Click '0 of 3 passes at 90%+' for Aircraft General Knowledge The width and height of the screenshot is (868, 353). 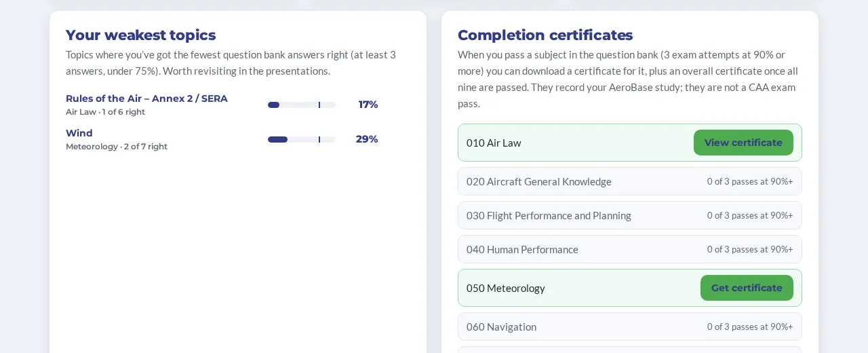point(750,181)
